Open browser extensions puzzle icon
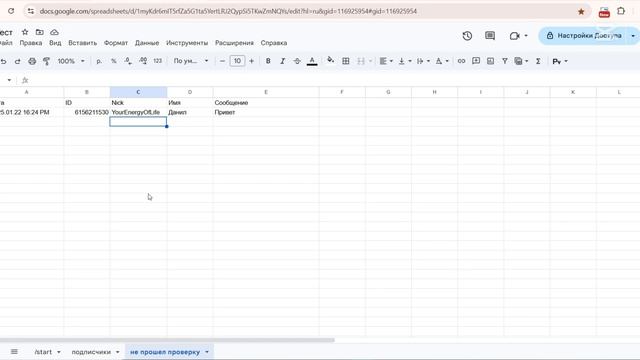The width and height of the screenshot is (640, 360). (x=621, y=11)
